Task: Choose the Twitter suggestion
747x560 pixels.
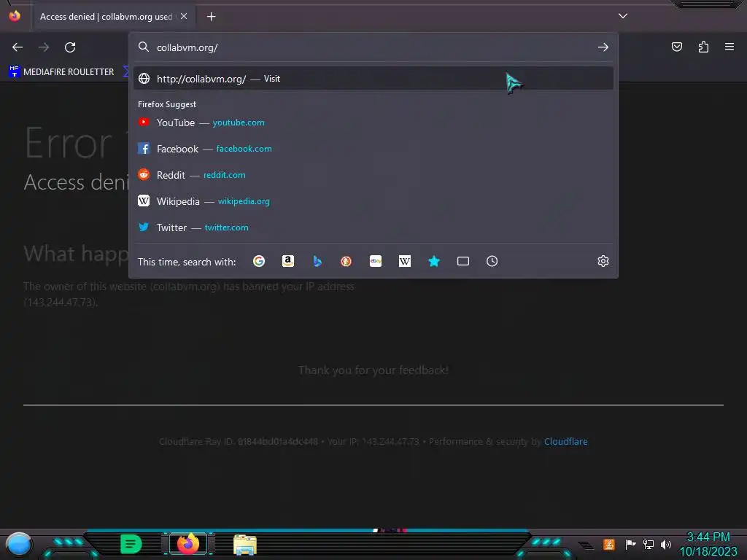Action: [x=373, y=227]
